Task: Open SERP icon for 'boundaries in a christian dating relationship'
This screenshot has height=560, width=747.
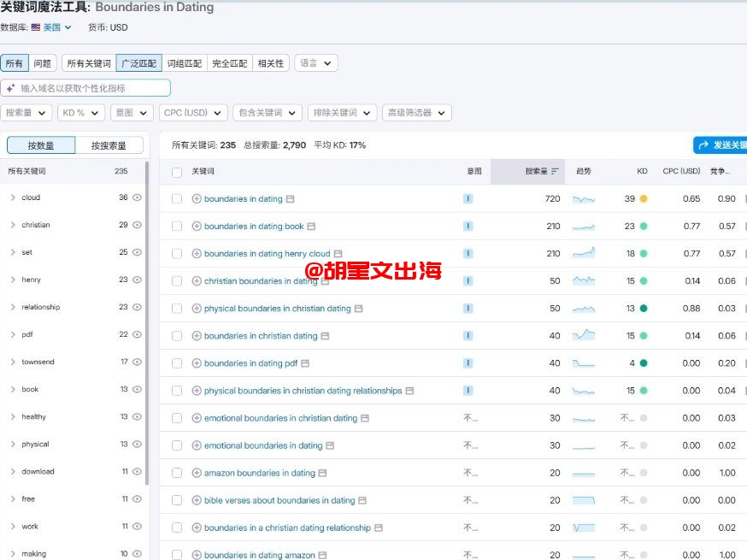Action: pyautogui.click(x=379, y=528)
